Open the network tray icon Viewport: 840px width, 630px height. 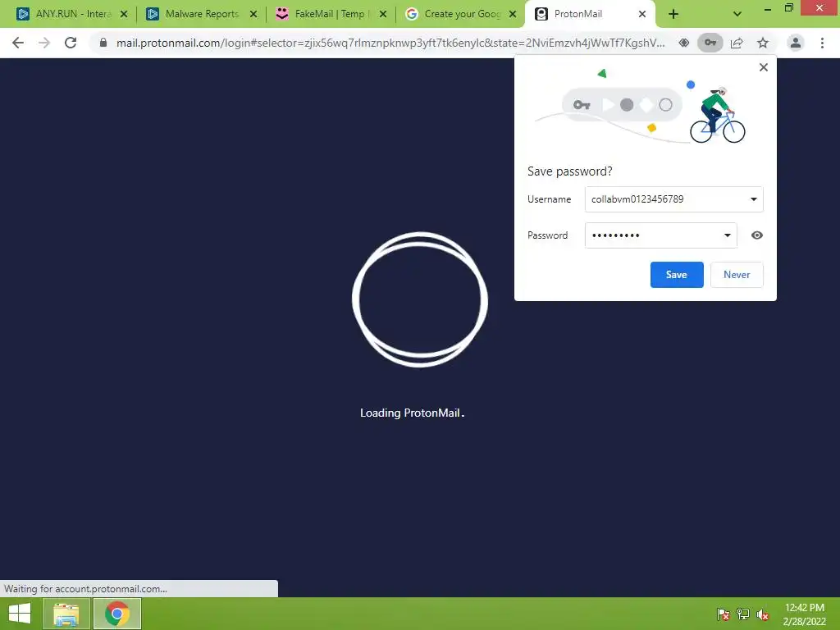tap(743, 614)
